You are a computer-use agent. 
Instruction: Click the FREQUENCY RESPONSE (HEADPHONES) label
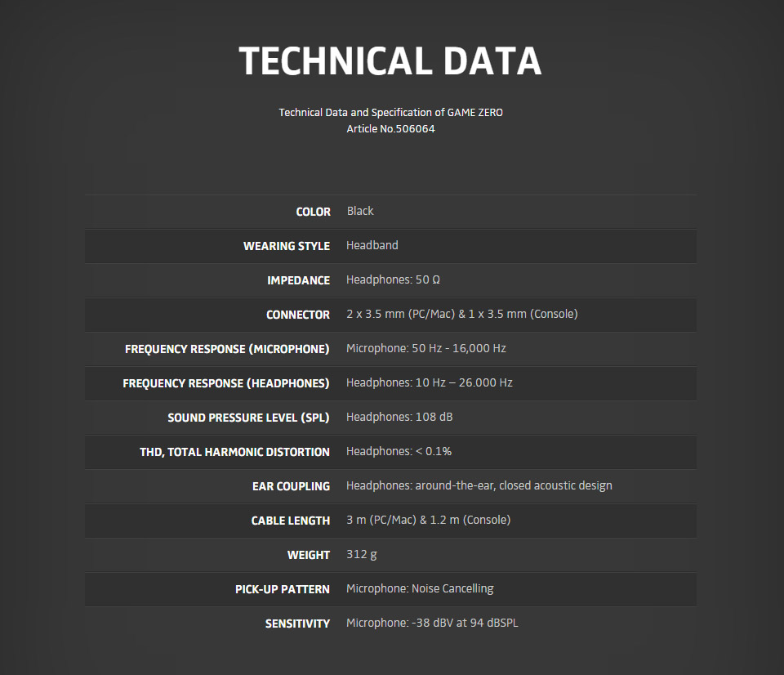tap(226, 383)
